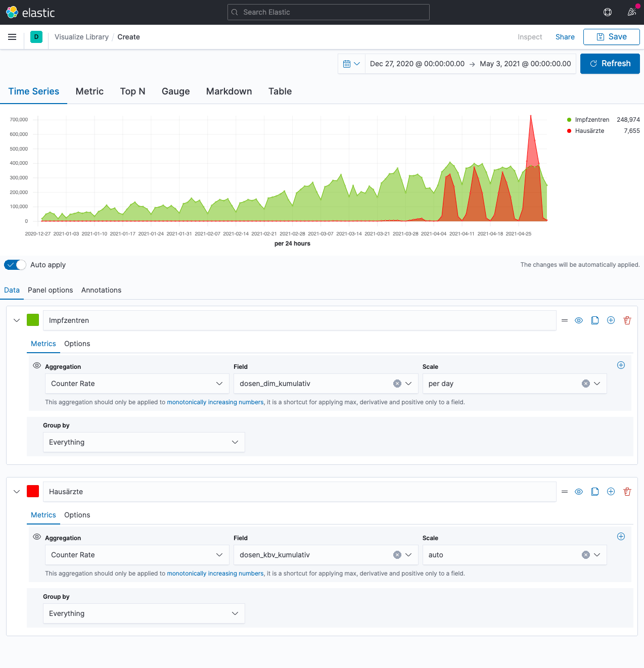This screenshot has width=644, height=668.
Task: Focus the Search Elastic field
Action: pos(329,12)
